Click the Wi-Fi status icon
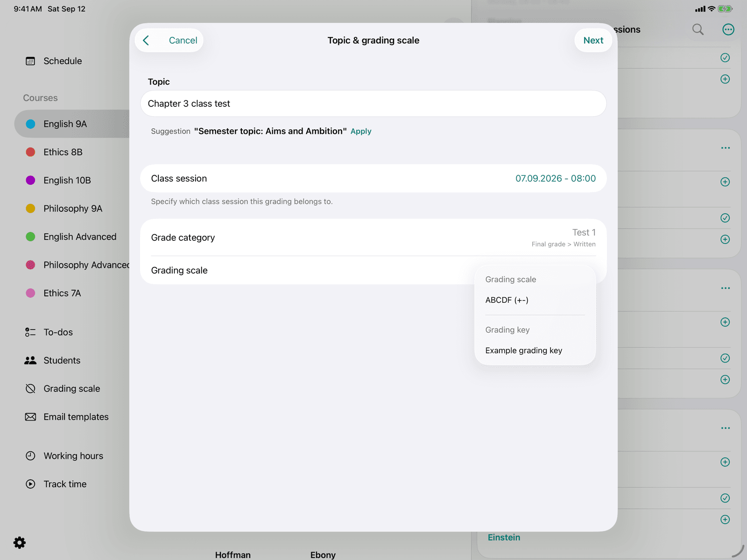Screen dimensions: 747x560 pos(712,9)
